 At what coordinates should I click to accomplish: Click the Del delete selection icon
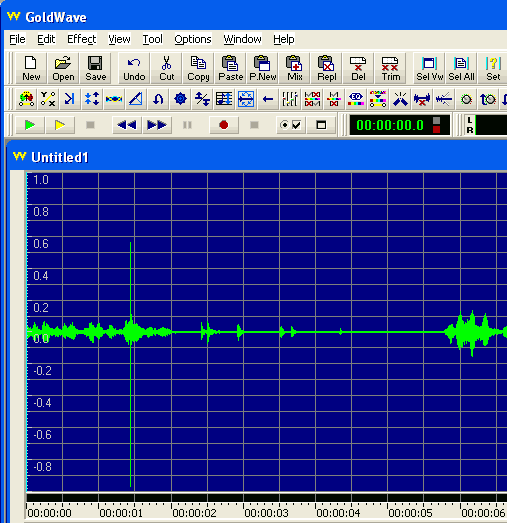pyautogui.click(x=359, y=68)
